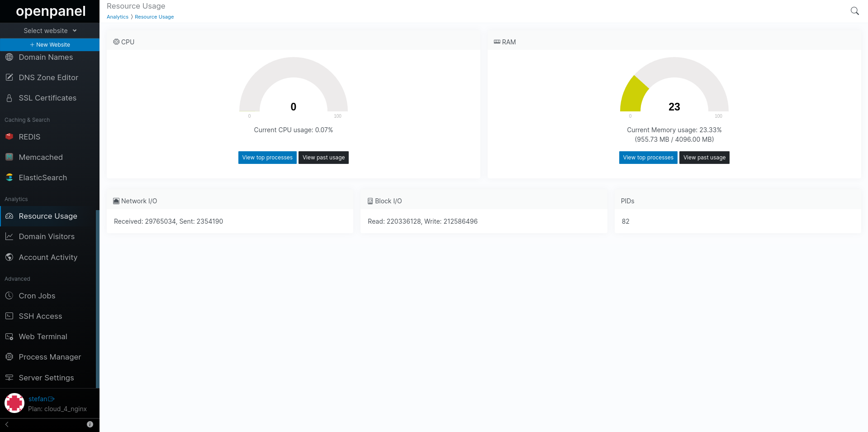The width and height of the screenshot is (868, 432).
Task: Click the RAM usage gauge
Action: (x=674, y=85)
